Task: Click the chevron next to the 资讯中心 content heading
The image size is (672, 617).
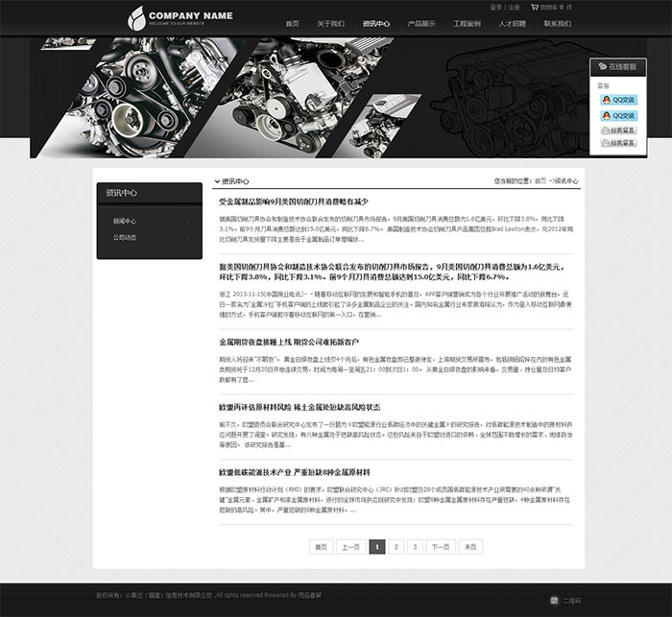Action: [217, 181]
